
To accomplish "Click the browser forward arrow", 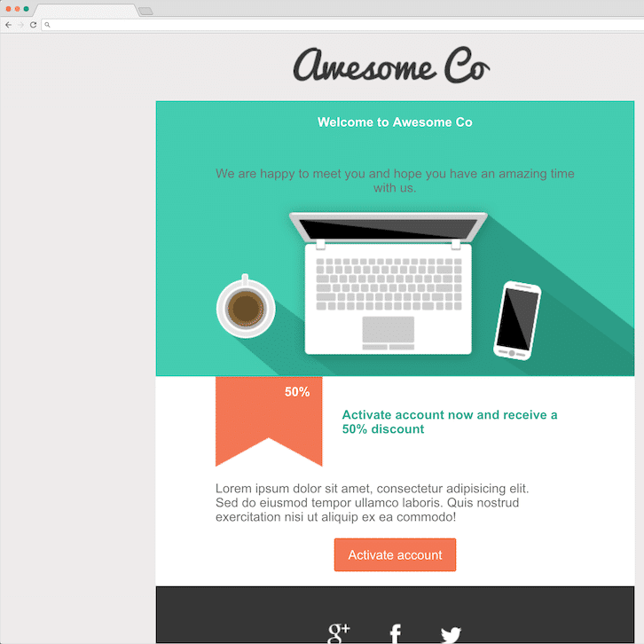I will pyautogui.click(x=20, y=25).
